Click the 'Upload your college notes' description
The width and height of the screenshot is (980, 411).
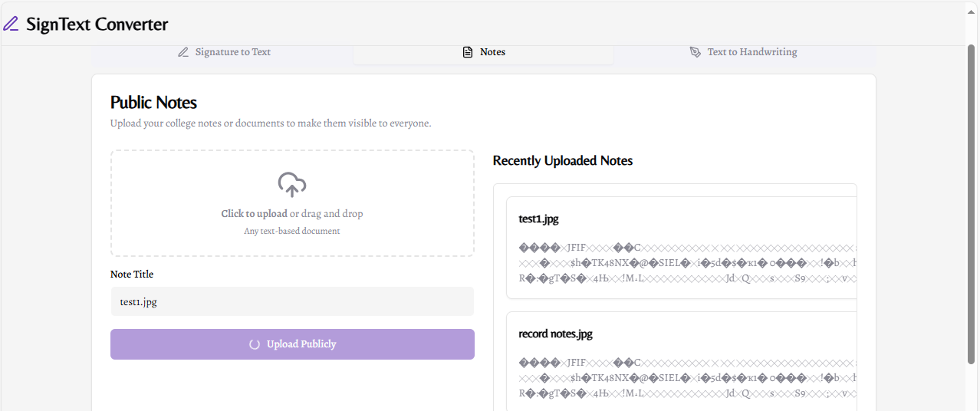coord(271,123)
